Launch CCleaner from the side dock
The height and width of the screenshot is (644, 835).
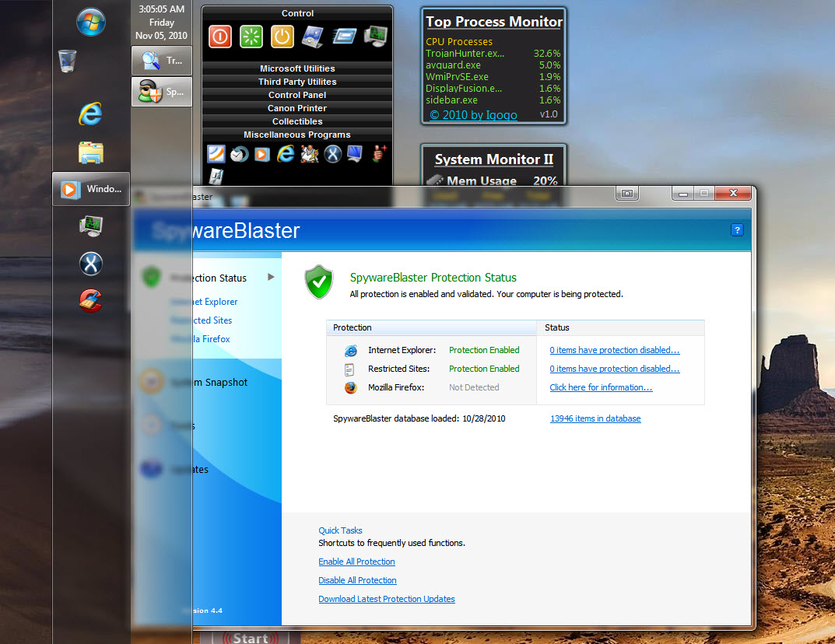click(91, 301)
